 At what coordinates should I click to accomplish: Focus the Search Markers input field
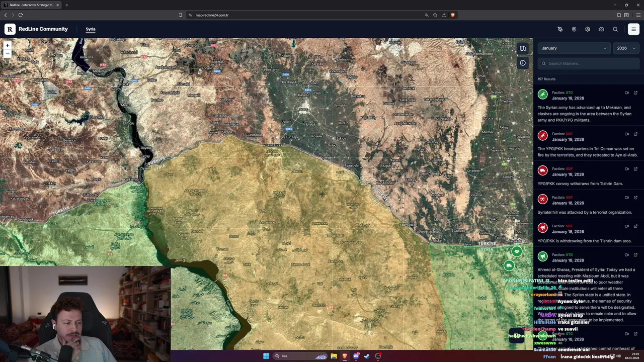589,63
